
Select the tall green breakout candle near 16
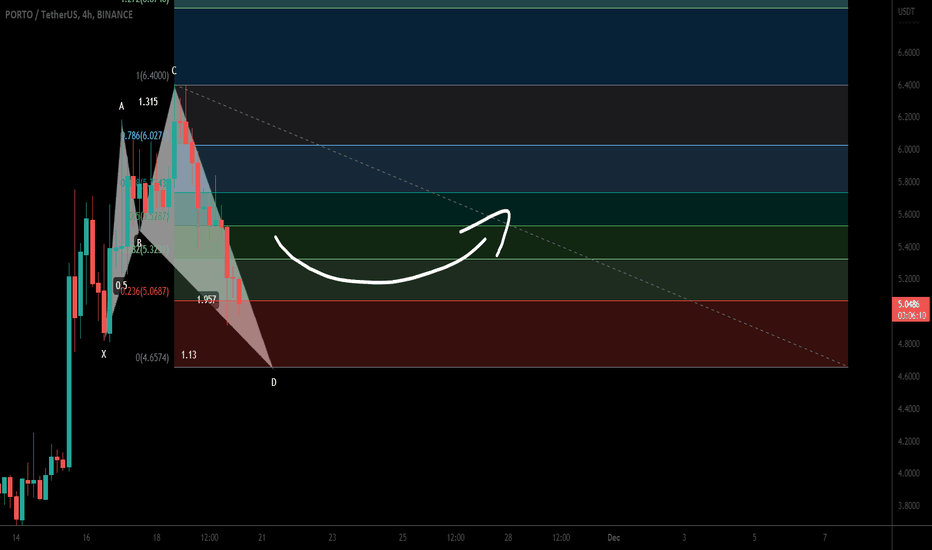click(x=69, y=372)
